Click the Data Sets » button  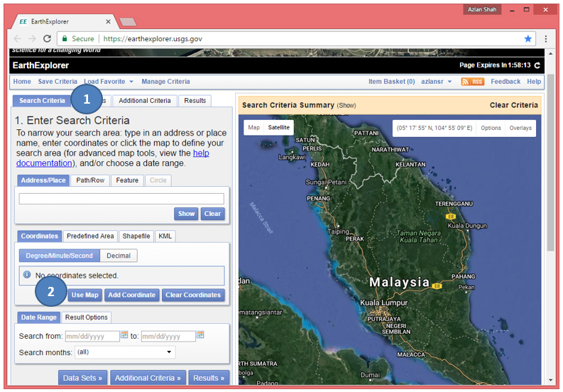[x=82, y=378]
